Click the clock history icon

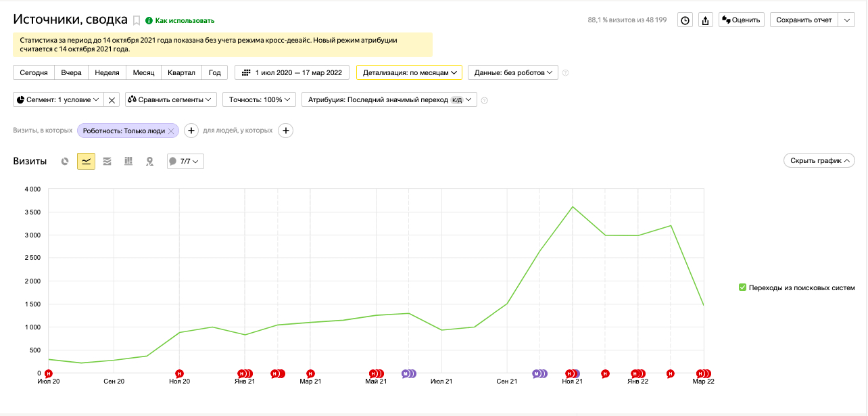(685, 20)
